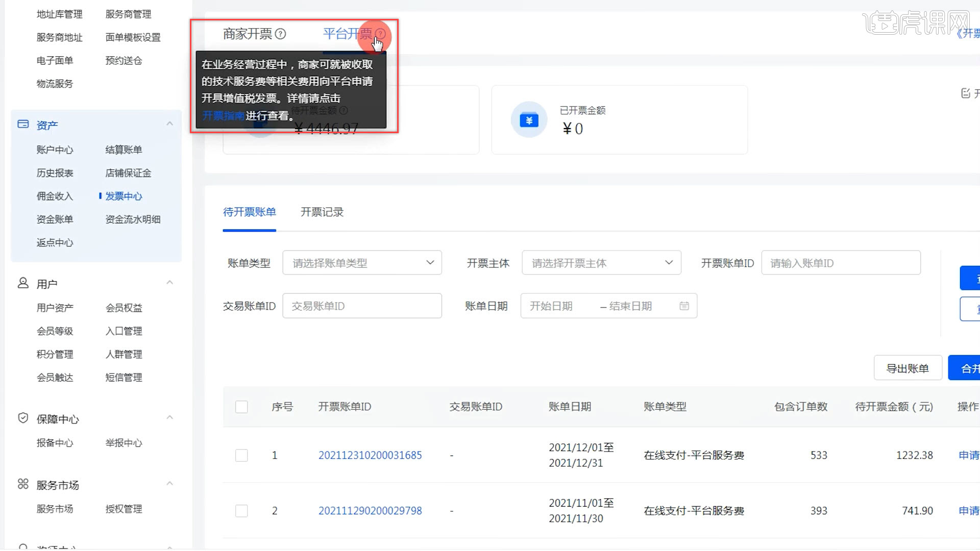This screenshot has width=980, height=551.
Task: Check the checkbox for row 2
Action: (x=241, y=511)
